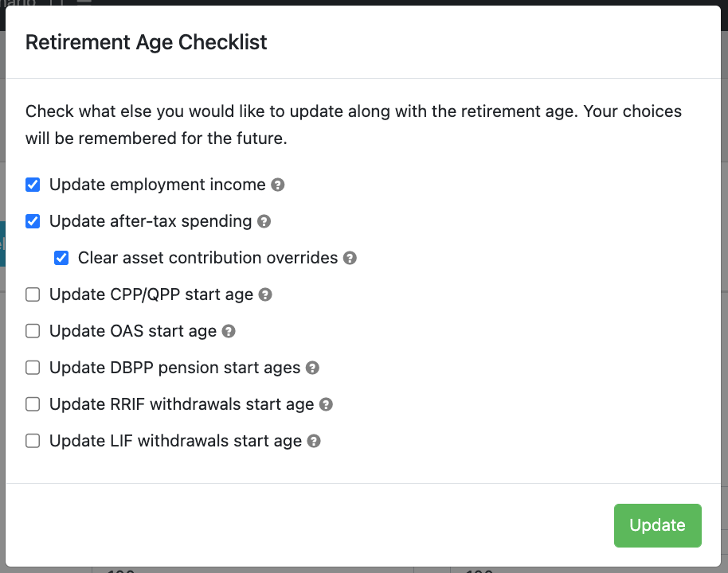The image size is (728, 573).
Task: Enable the Update CPP/QPP start age checkbox
Action: coord(33,294)
